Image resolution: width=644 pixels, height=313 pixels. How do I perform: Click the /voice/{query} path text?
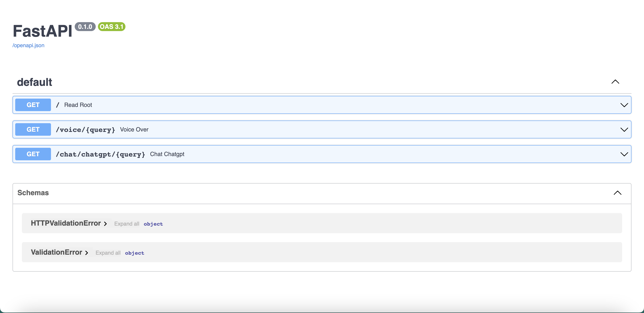[x=85, y=130]
